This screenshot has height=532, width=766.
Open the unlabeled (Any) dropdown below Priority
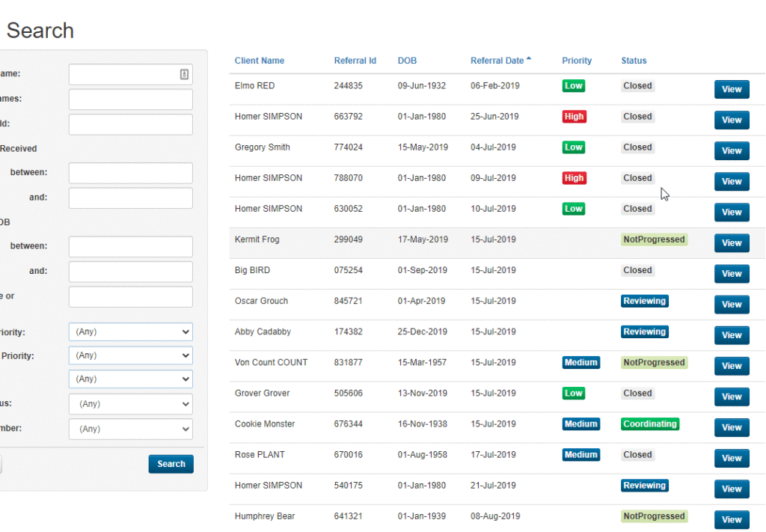[130, 379]
